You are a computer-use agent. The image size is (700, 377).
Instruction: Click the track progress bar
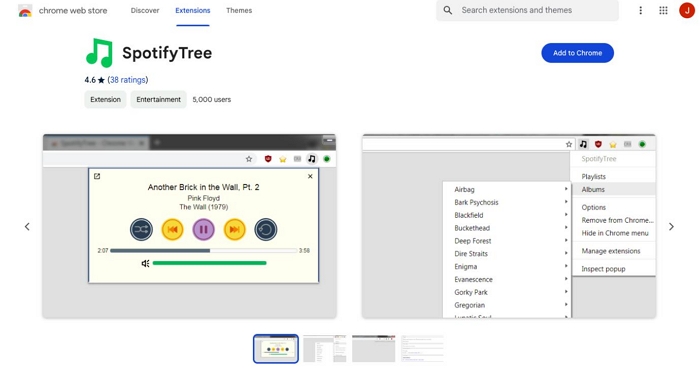204,251
